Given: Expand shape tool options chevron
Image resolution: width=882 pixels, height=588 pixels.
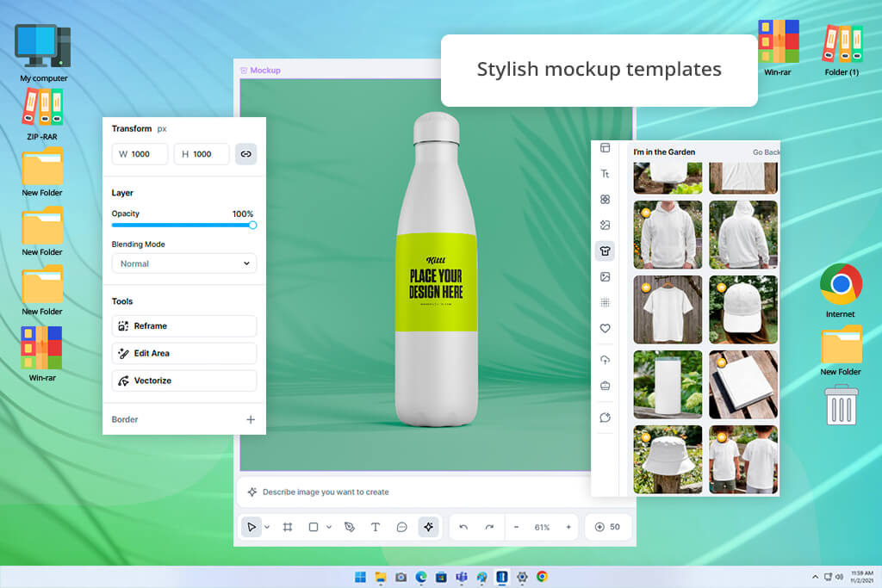Looking at the screenshot, I should [329, 527].
